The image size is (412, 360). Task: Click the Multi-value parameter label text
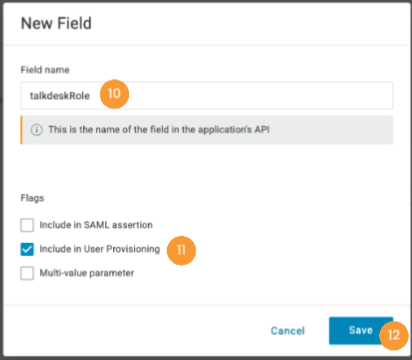[x=87, y=273]
